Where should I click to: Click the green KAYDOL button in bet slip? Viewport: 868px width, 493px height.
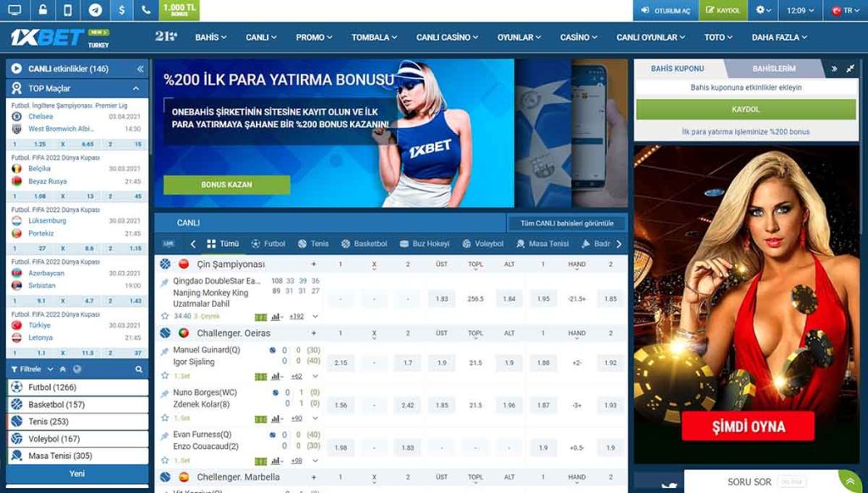746,109
